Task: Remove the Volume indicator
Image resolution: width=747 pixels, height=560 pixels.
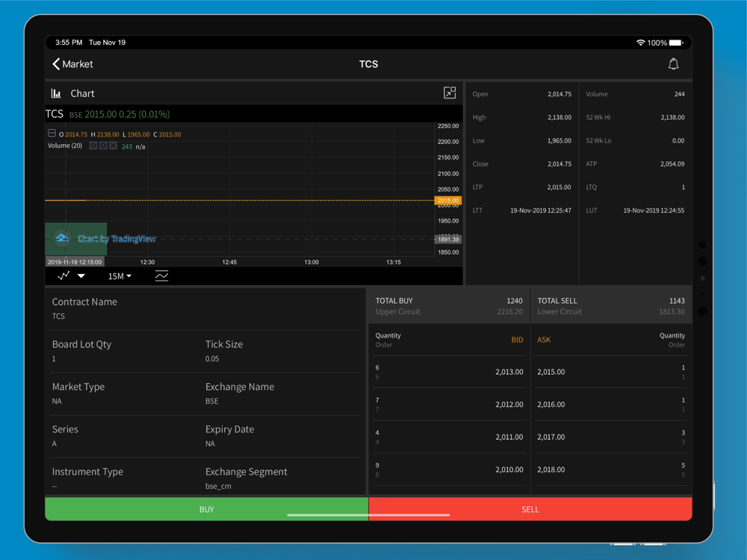Action: click(x=113, y=146)
